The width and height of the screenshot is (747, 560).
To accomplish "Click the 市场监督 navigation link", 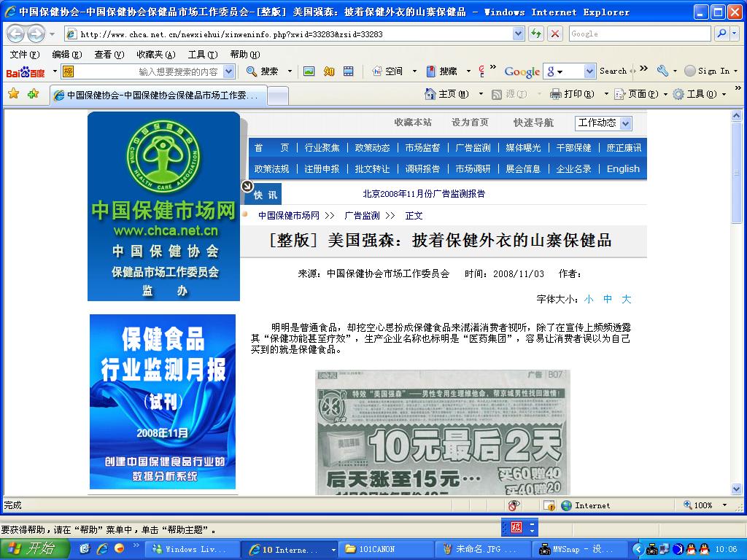I will (x=422, y=147).
